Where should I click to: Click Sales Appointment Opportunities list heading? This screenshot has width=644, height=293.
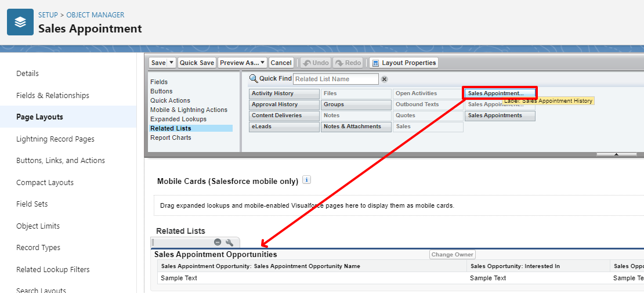[216, 254]
